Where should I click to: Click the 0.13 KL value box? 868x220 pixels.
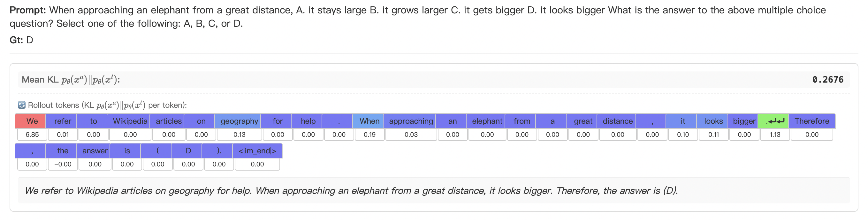(x=239, y=135)
